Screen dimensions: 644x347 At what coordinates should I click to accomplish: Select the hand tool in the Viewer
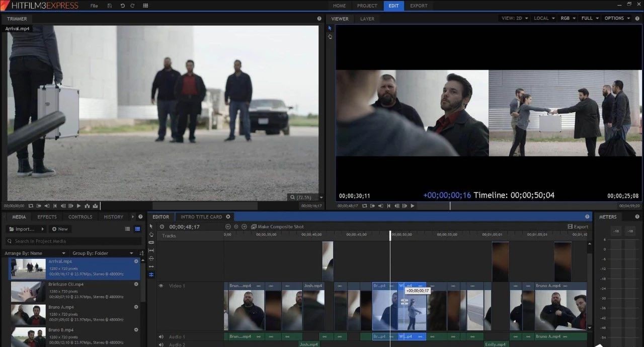(330, 36)
